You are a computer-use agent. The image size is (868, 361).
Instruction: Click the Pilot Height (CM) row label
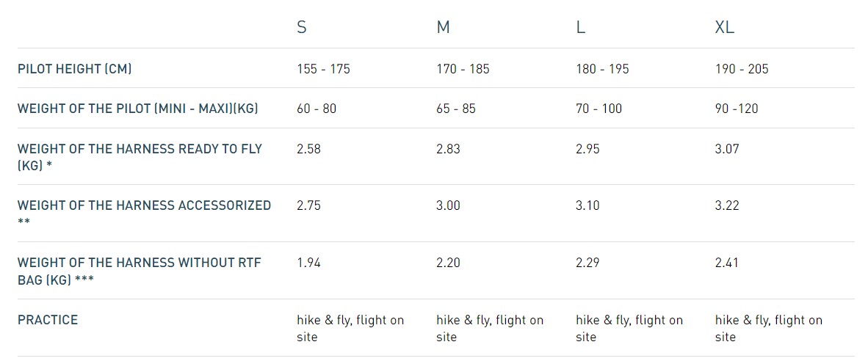pos(75,69)
